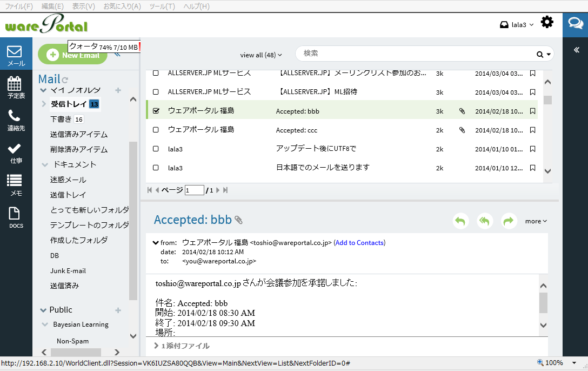Open the DOCS sidebar icon
The height and width of the screenshot is (371, 588).
(x=15, y=217)
